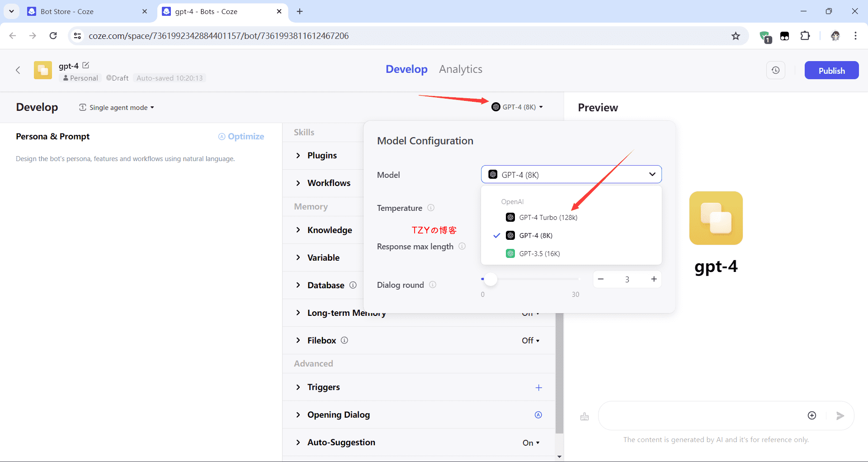Click Database info icon
Screen dimensions: 868x462
click(353, 285)
